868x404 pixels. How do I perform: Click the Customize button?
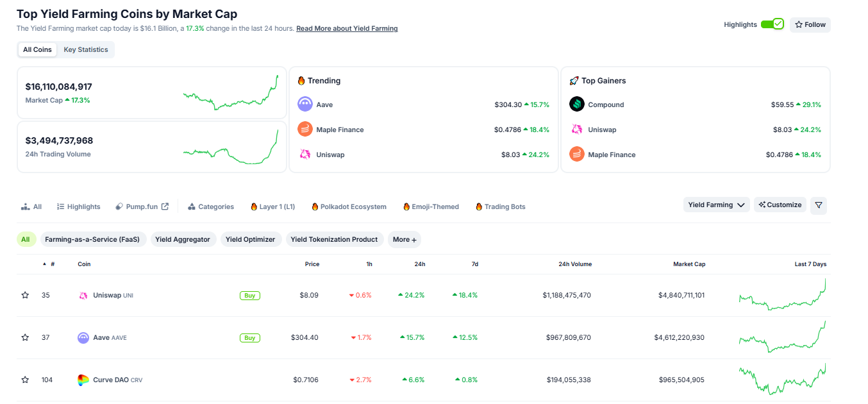click(x=780, y=205)
